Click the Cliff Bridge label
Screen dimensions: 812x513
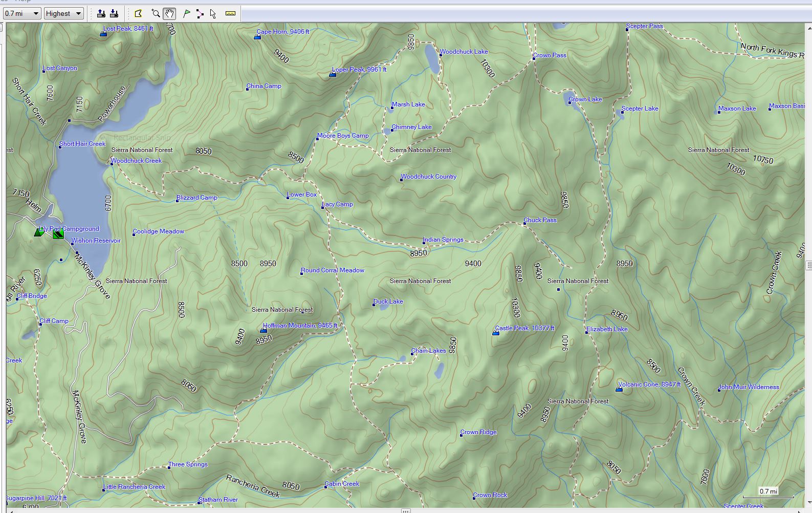[x=32, y=296]
